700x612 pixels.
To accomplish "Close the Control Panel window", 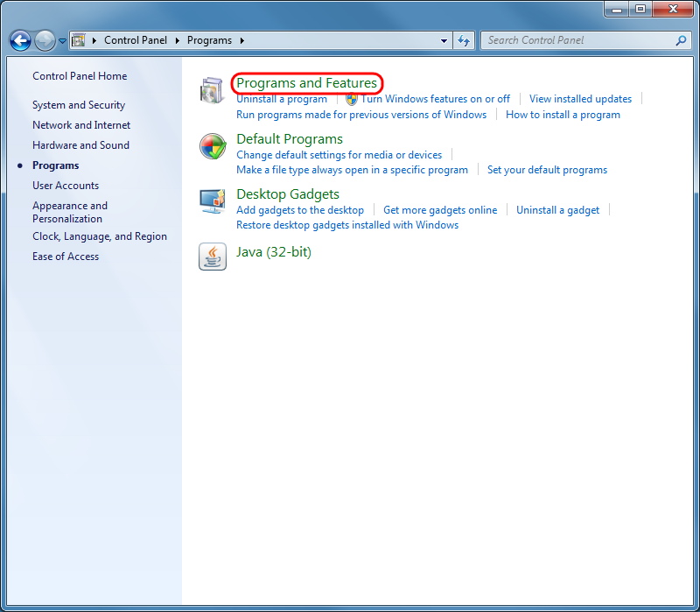I will tap(673, 9).
